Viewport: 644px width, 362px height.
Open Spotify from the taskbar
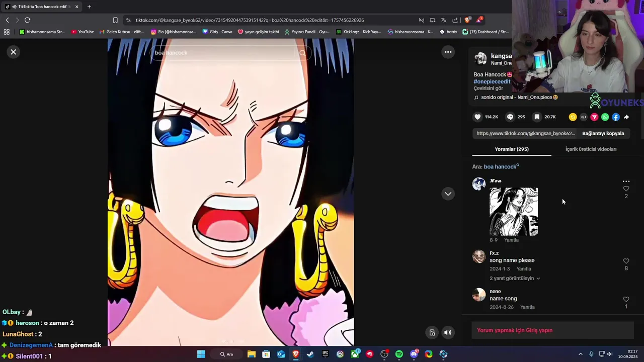399,354
